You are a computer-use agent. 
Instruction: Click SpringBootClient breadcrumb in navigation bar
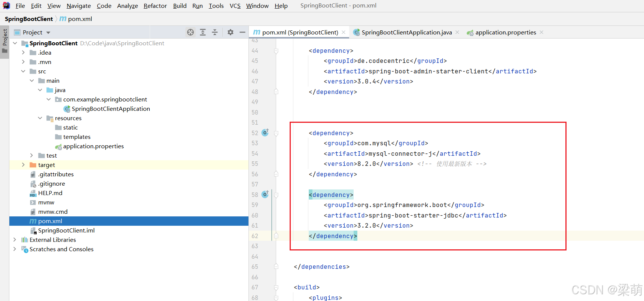29,19
